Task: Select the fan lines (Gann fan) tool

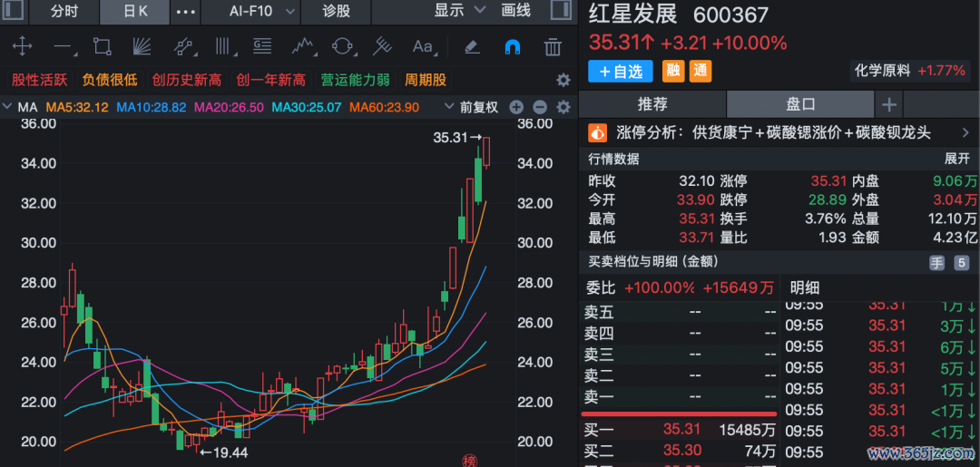Action: click(x=142, y=47)
